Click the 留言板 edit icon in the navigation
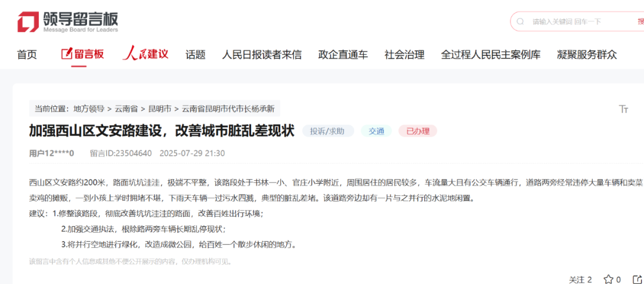 (67, 54)
